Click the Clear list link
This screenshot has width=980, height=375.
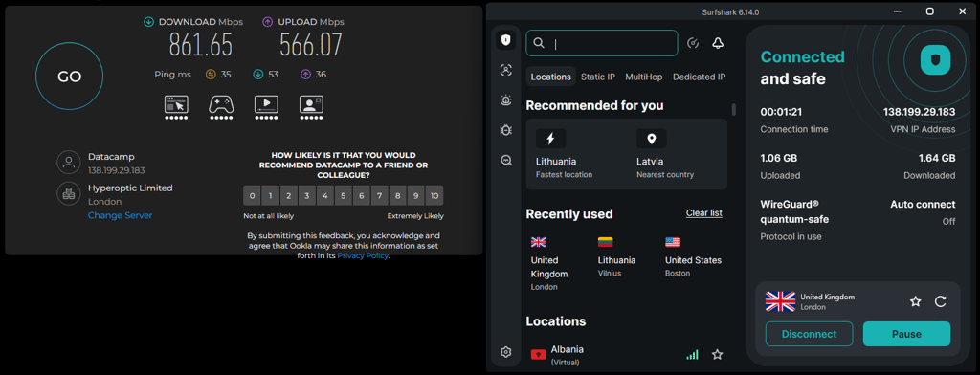pos(703,213)
